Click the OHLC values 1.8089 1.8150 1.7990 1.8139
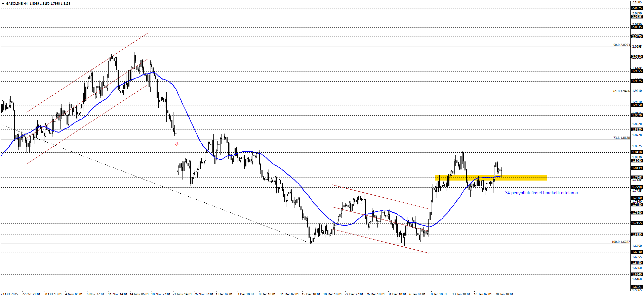Viewport: 644px width, 298px height. (x=50, y=4)
